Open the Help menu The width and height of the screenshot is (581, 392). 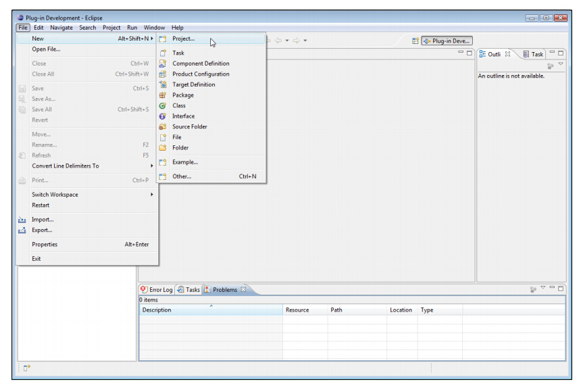click(x=178, y=28)
